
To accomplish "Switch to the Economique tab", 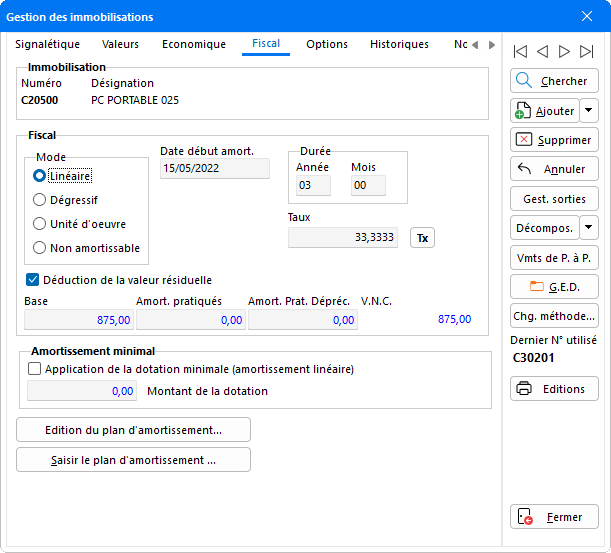I will [194, 45].
